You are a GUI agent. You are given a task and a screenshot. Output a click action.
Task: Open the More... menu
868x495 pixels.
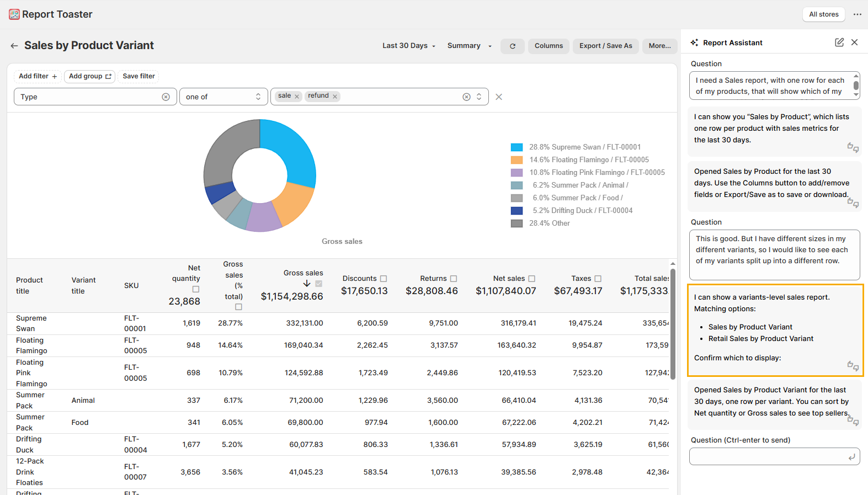pyautogui.click(x=659, y=46)
